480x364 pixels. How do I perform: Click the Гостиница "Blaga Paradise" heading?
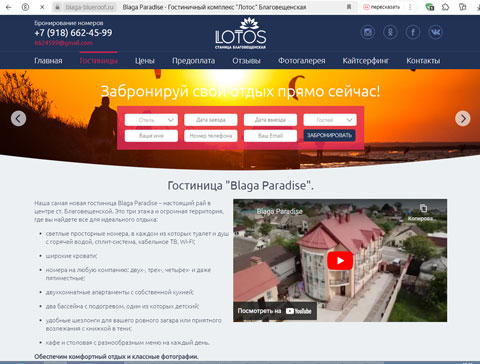tap(240, 185)
